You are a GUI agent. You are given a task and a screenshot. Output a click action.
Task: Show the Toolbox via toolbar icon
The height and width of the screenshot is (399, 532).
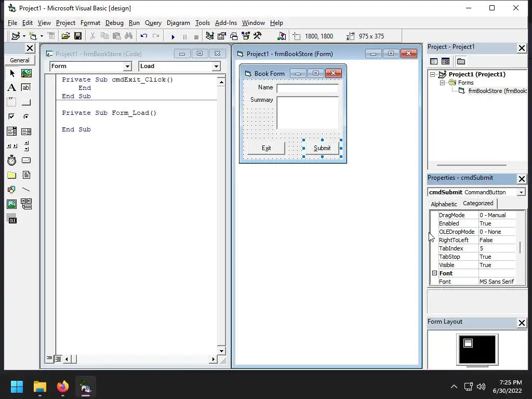coord(258,36)
